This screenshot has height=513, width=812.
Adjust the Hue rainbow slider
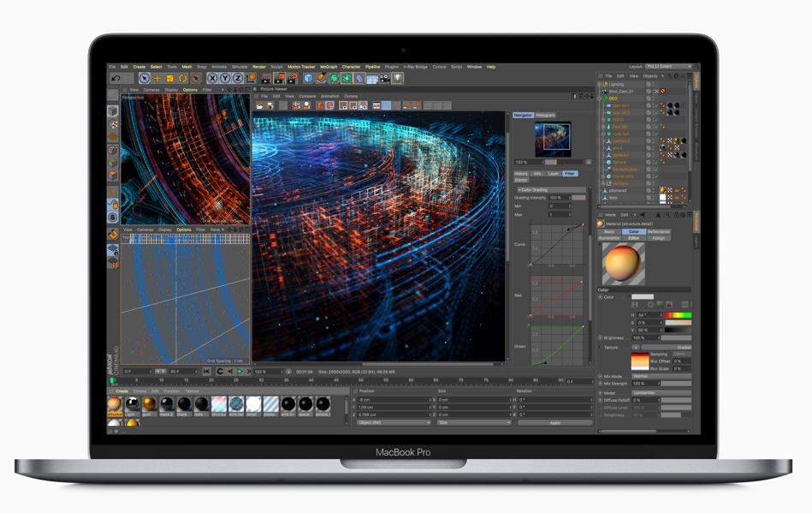678,315
